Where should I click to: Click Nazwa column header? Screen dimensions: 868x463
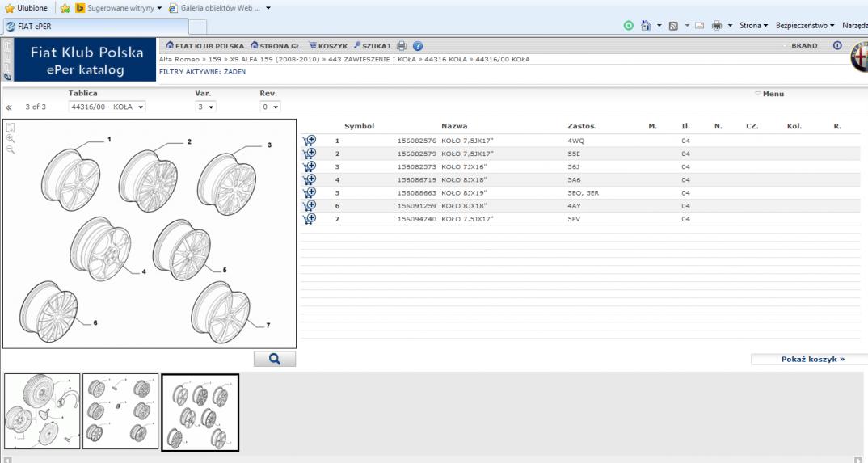(454, 126)
